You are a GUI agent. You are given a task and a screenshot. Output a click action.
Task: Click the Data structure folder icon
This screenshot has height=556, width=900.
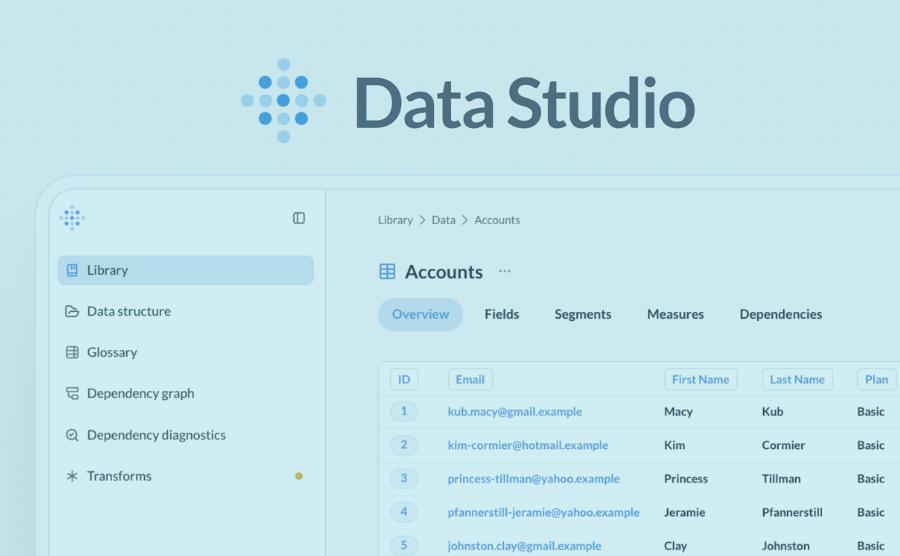coord(72,311)
